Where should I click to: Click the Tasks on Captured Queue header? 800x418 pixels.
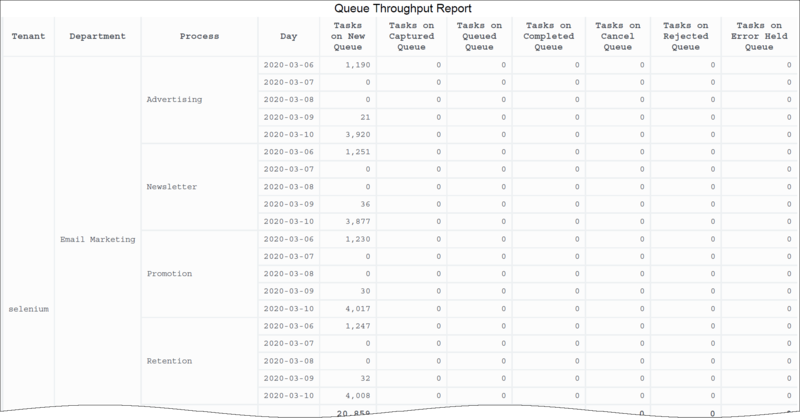[x=410, y=35]
